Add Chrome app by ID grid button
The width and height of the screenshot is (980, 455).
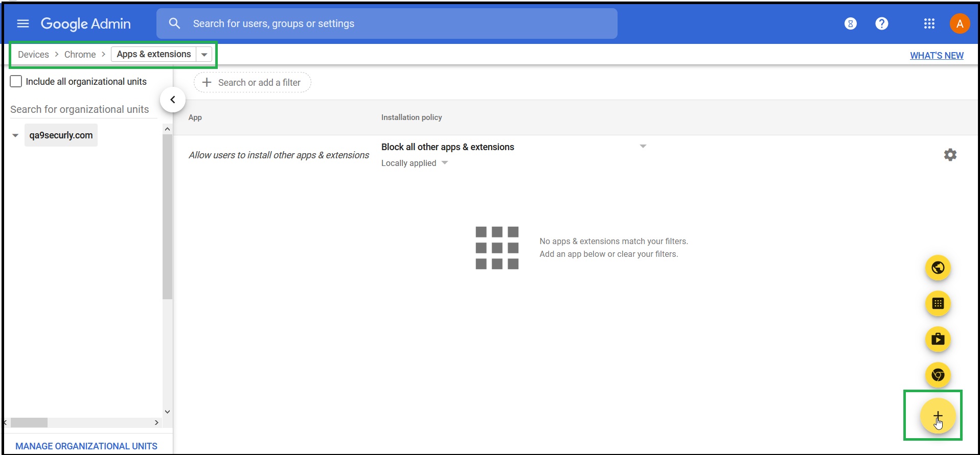938,303
